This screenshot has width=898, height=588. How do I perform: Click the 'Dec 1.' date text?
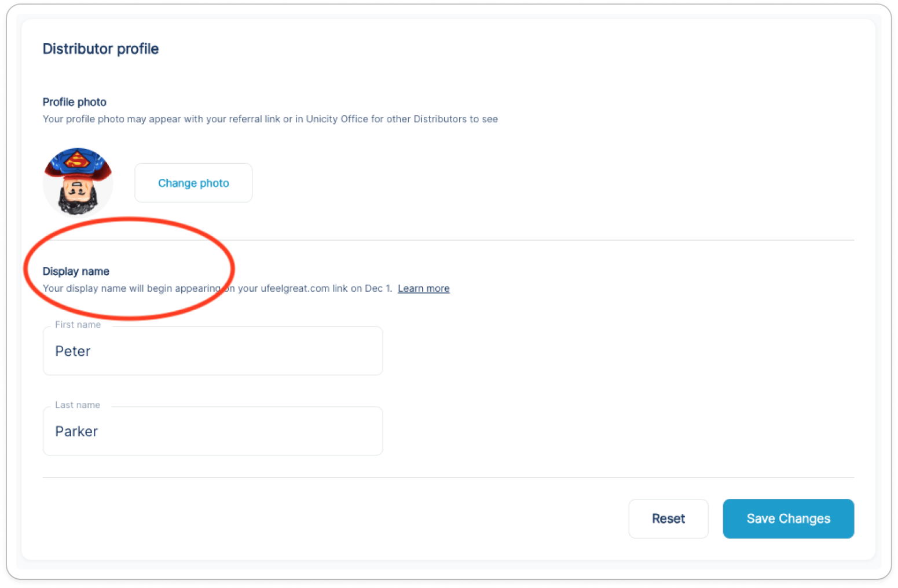[379, 288]
